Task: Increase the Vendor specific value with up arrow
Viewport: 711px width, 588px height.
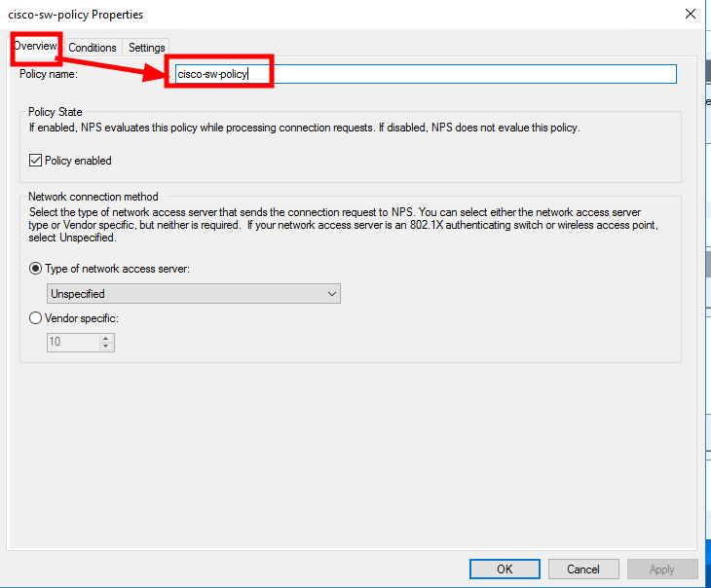Action: click(105, 338)
